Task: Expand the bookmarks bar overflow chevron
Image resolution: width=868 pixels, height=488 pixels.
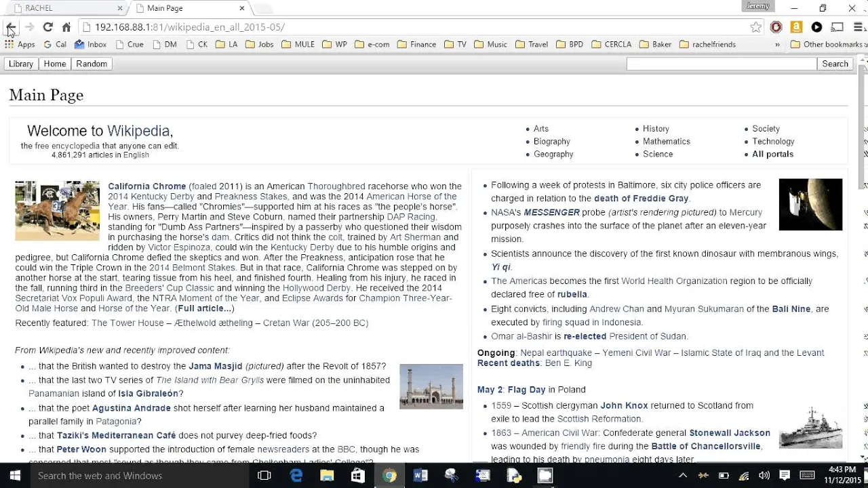Action: coord(777,45)
